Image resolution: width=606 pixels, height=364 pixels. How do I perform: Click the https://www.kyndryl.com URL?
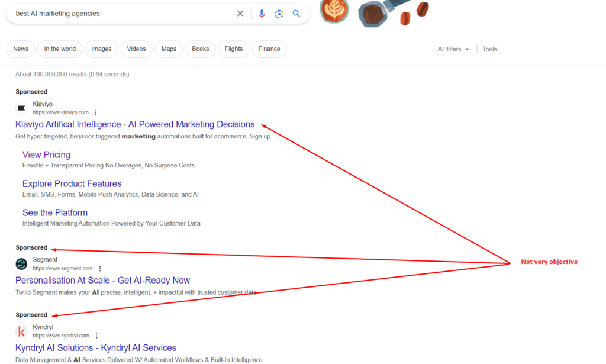(61, 336)
